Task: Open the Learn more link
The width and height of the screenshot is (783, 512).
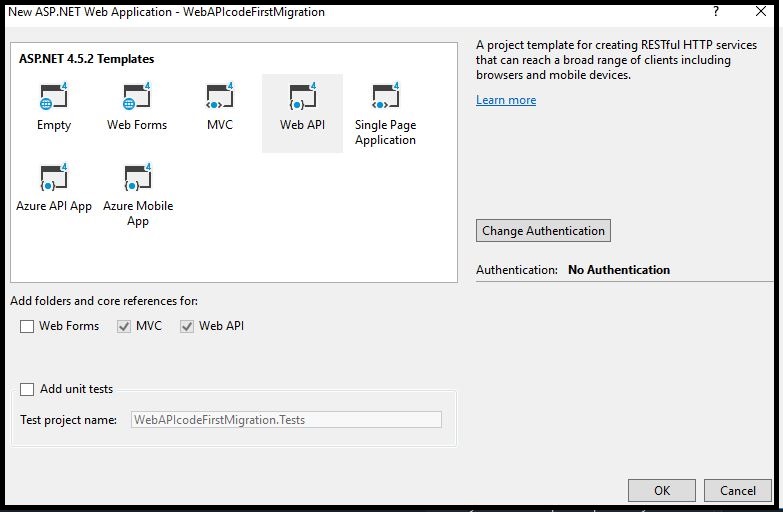Action: point(506,100)
